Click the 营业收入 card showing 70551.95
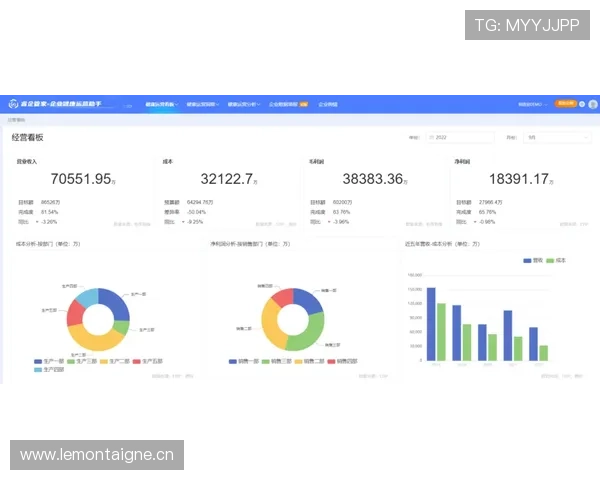 tap(81, 190)
